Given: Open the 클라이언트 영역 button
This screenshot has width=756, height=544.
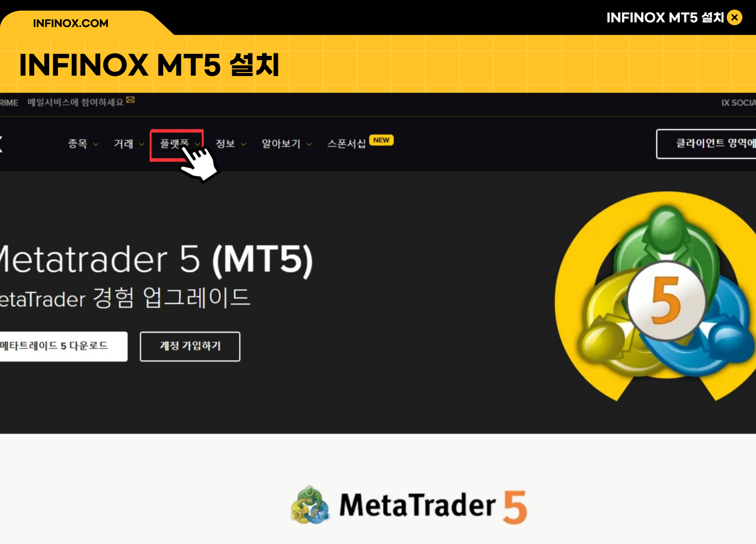Looking at the screenshot, I should pos(707,144).
